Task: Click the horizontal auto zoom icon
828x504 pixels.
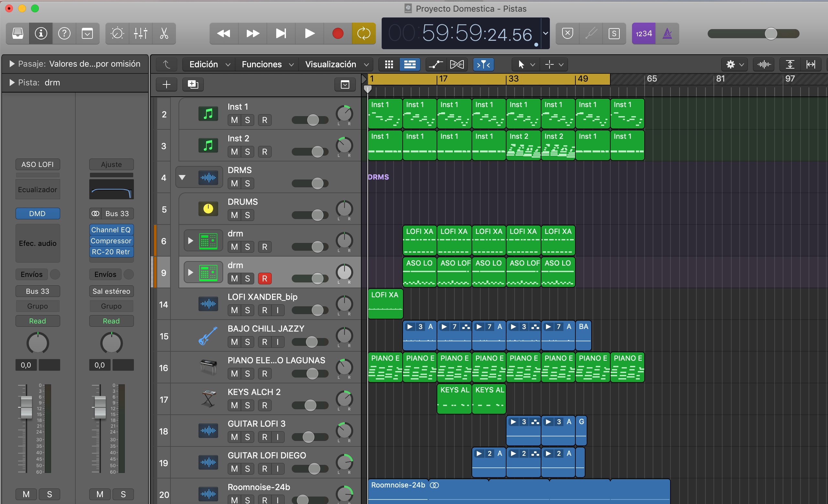Action: (x=811, y=64)
